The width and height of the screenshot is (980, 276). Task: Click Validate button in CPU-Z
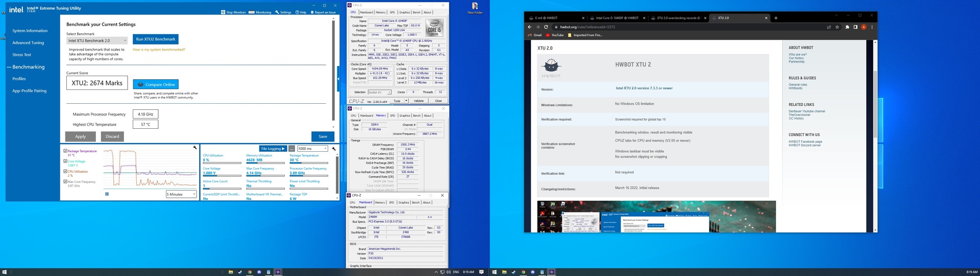[419, 101]
